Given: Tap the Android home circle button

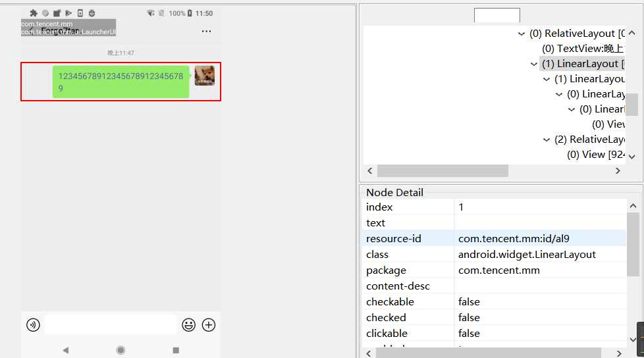Looking at the screenshot, I should point(121,350).
